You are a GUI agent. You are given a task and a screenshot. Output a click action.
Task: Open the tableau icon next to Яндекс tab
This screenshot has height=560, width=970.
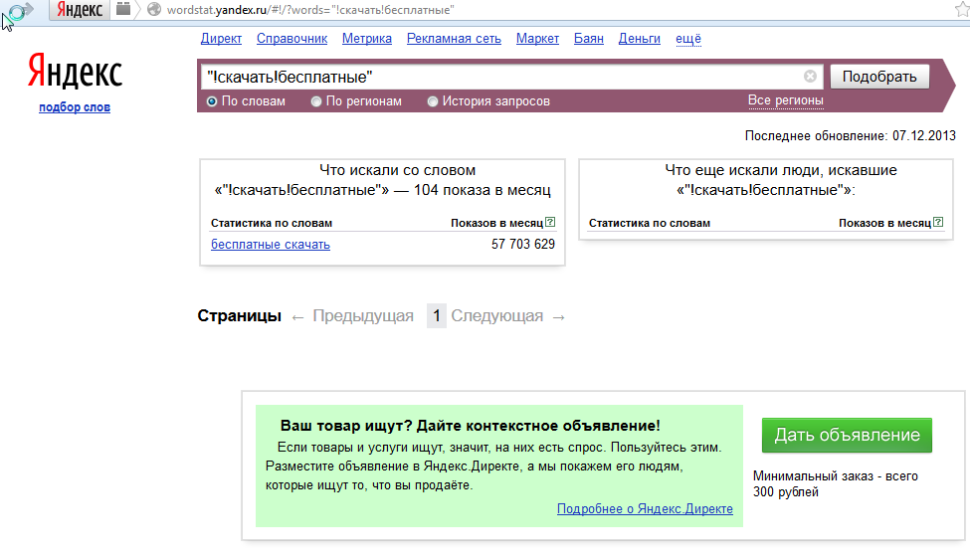123,9
